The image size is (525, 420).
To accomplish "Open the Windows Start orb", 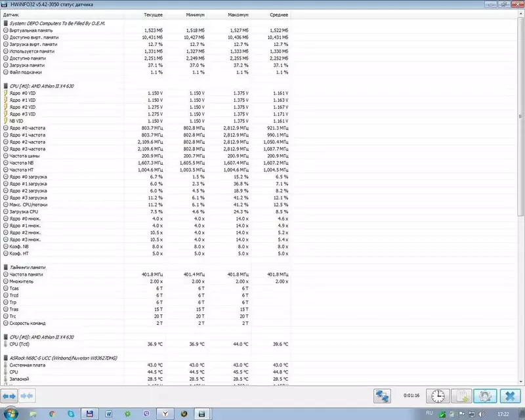I will point(10,413).
